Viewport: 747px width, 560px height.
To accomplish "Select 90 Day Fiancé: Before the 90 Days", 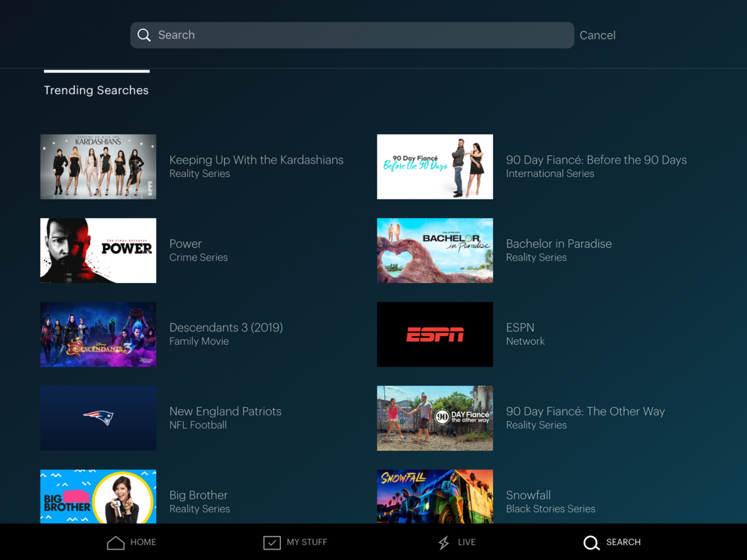I will pyautogui.click(x=596, y=160).
